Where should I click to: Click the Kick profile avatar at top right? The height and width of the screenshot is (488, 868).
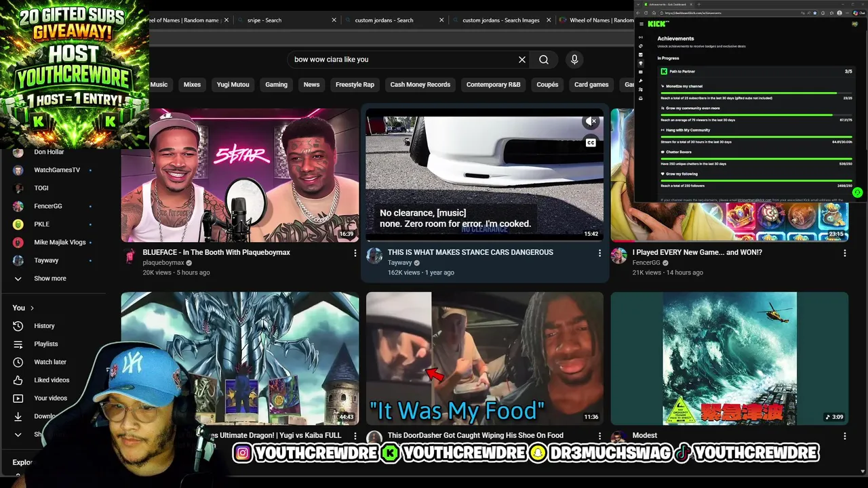point(854,24)
